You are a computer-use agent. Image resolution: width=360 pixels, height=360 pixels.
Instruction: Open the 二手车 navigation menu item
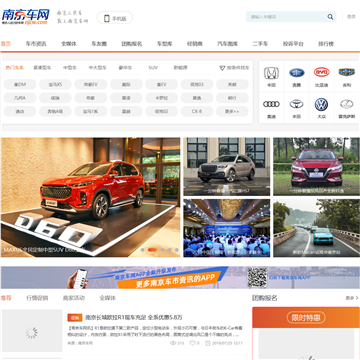(x=260, y=44)
